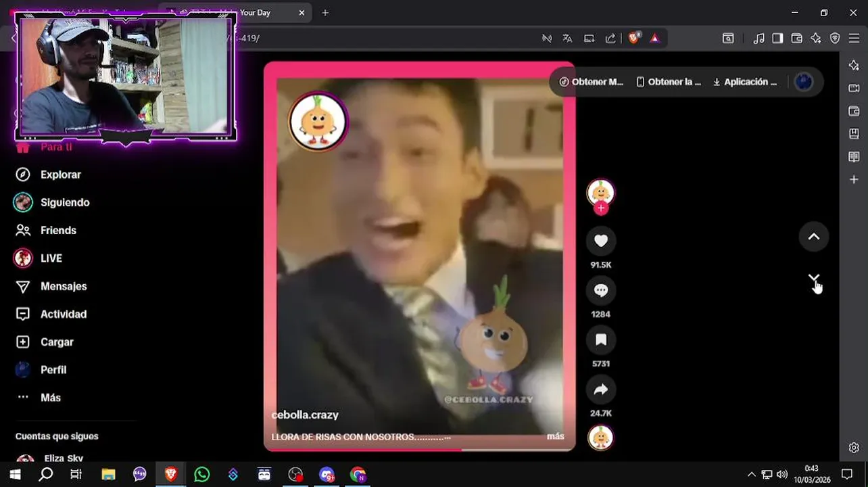The image size is (868, 487).
Task: Share the video with the arrow icon
Action: (x=601, y=390)
